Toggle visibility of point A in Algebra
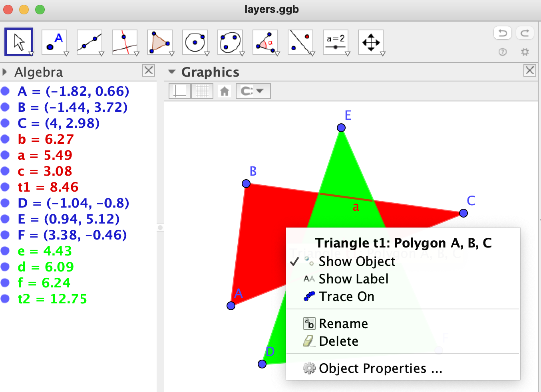 click(5, 91)
